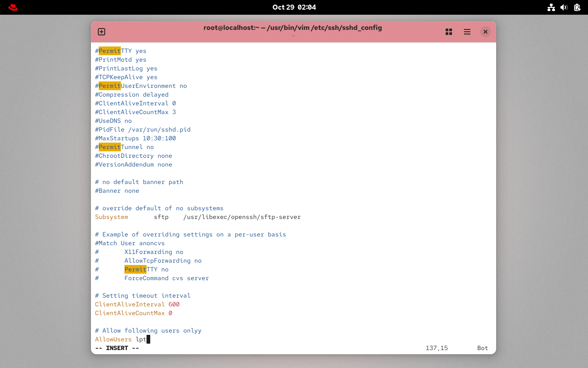
Task: Open the tab overview grid icon
Action: [x=448, y=32]
